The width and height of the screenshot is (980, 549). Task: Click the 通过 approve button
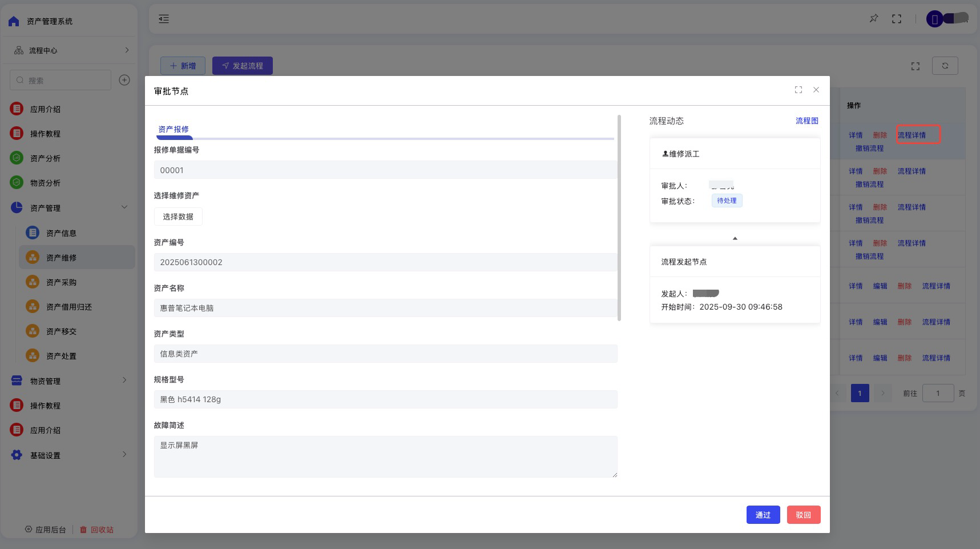point(763,515)
